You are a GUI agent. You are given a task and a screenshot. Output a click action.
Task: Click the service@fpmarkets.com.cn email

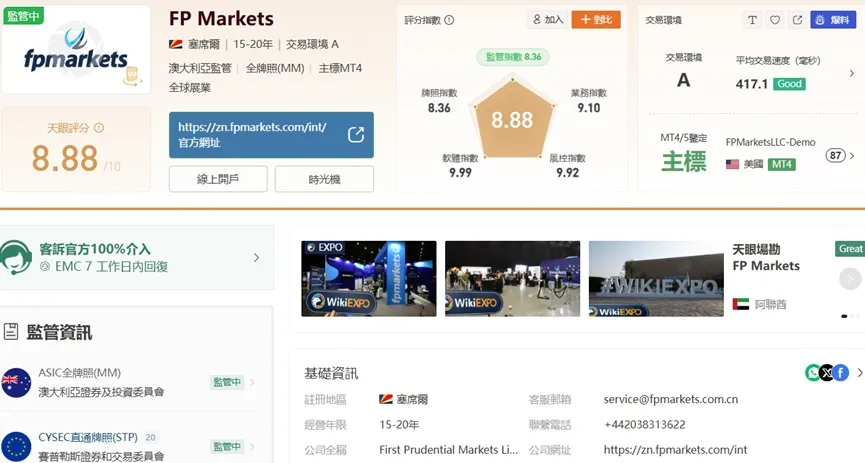pyautogui.click(x=671, y=399)
